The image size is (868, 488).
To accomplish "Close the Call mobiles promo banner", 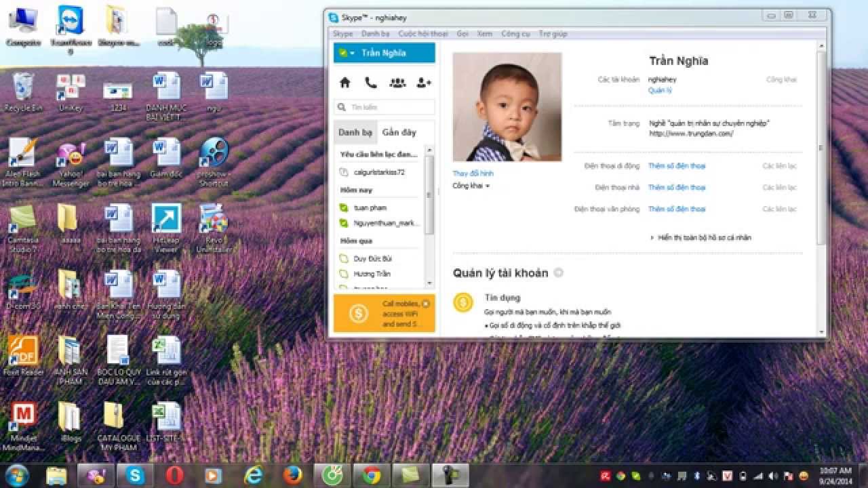I will [425, 304].
